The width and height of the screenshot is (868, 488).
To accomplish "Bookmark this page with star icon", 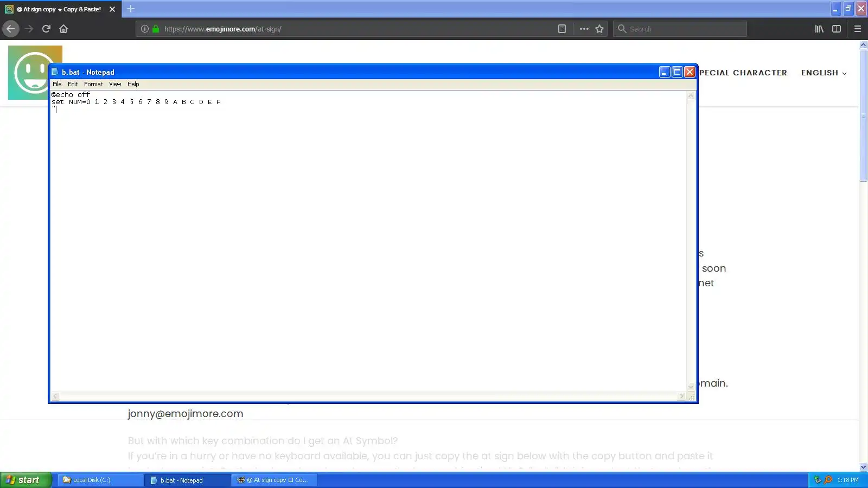I will coord(599,29).
